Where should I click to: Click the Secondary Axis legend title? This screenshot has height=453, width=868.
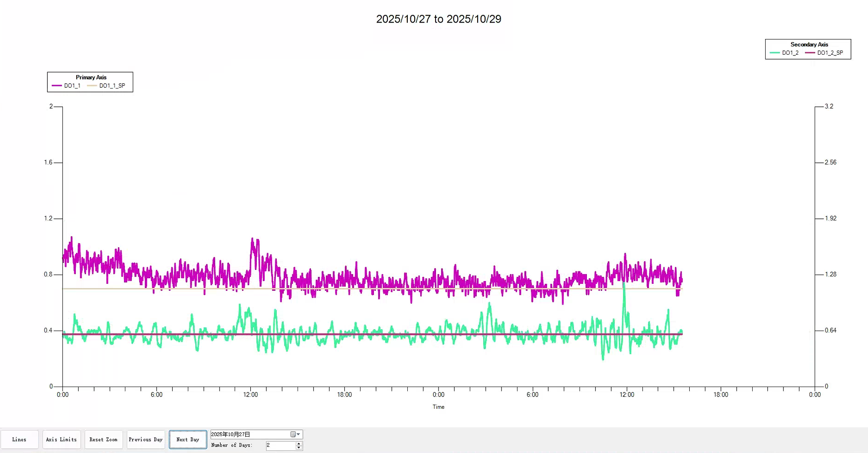coord(809,44)
